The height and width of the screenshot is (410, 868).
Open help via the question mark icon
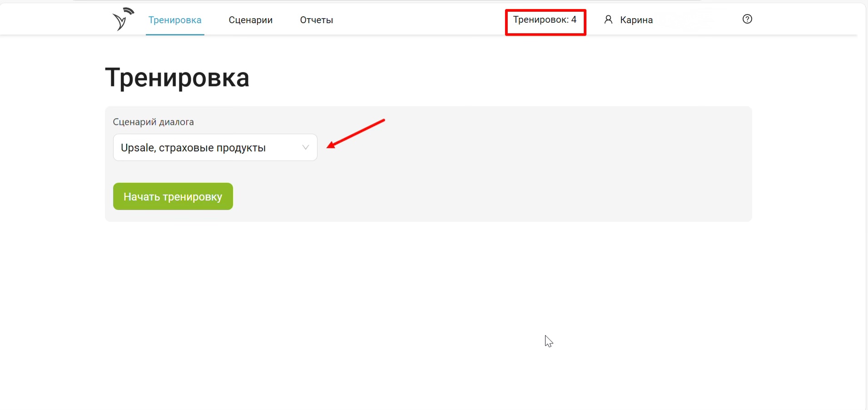pos(747,19)
